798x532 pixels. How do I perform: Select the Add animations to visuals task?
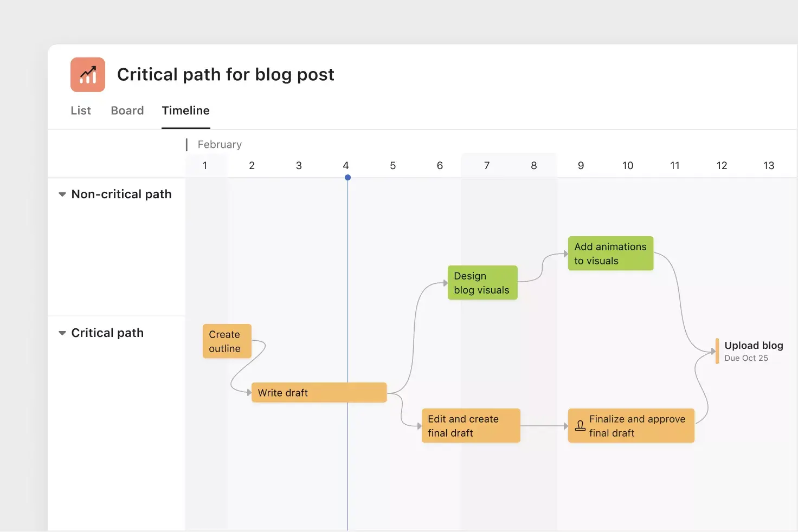point(610,253)
